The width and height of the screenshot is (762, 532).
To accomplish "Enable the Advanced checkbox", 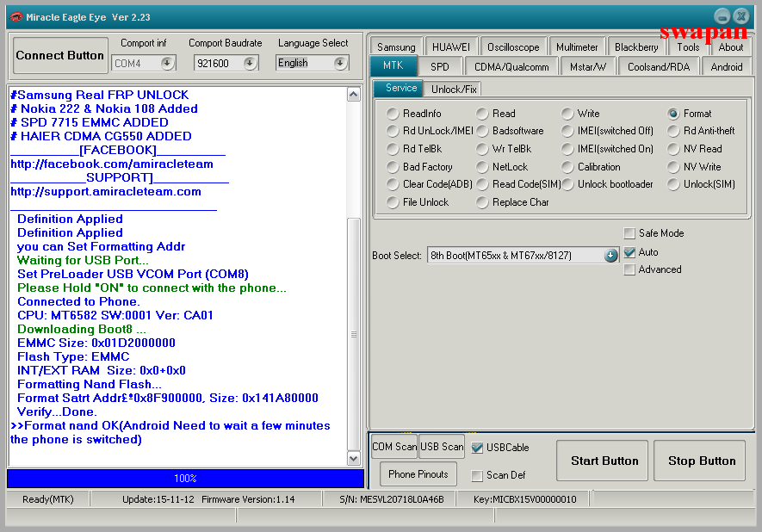I will coord(629,269).
